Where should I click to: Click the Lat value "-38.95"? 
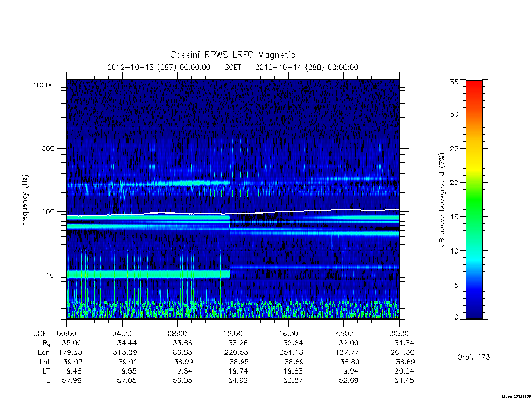[x=236, y=362]
